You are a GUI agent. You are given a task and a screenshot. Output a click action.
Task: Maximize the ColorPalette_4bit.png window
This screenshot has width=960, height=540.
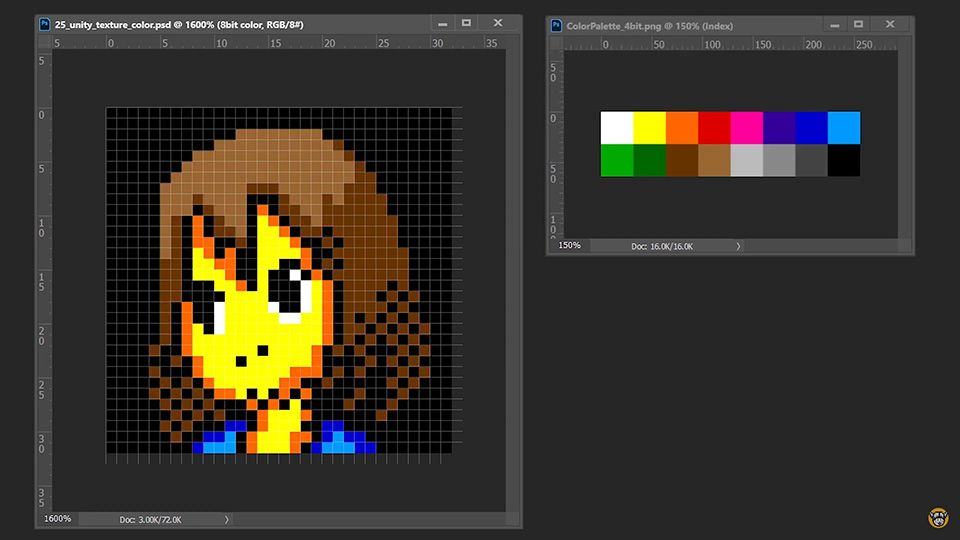[x=858, y=24]
